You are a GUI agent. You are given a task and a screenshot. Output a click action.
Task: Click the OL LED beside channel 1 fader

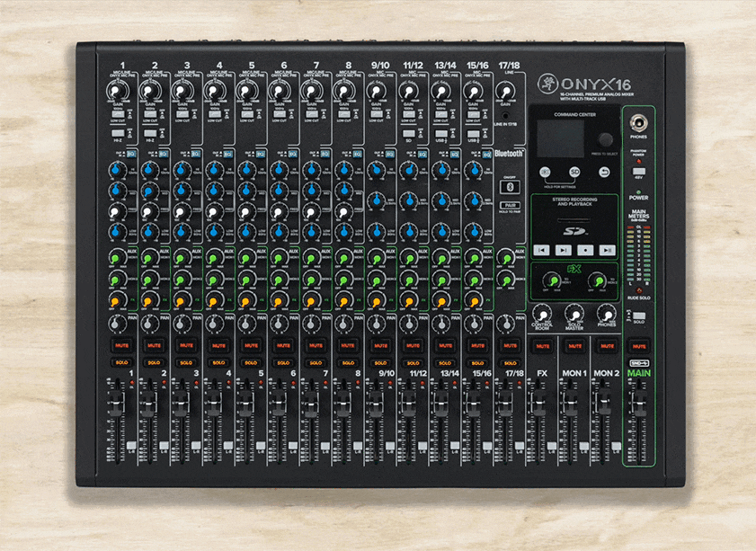[x=131, y=382]
